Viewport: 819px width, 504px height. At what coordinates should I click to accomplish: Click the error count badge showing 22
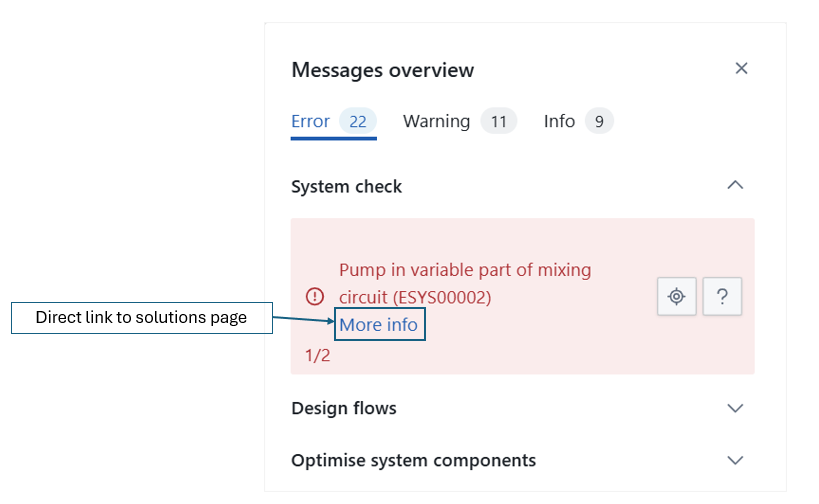coord(357,122)
